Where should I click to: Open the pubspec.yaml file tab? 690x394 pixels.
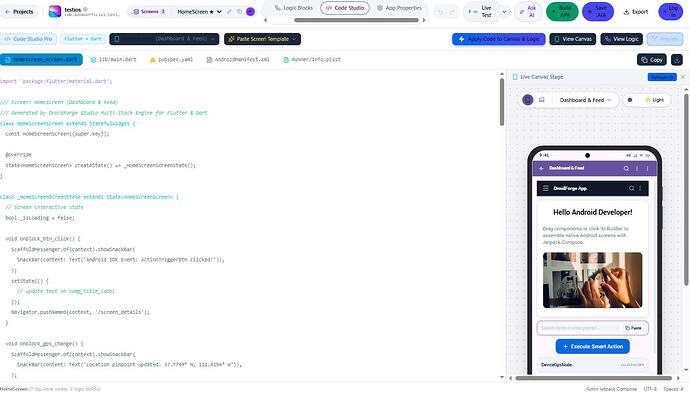[171, 59]
